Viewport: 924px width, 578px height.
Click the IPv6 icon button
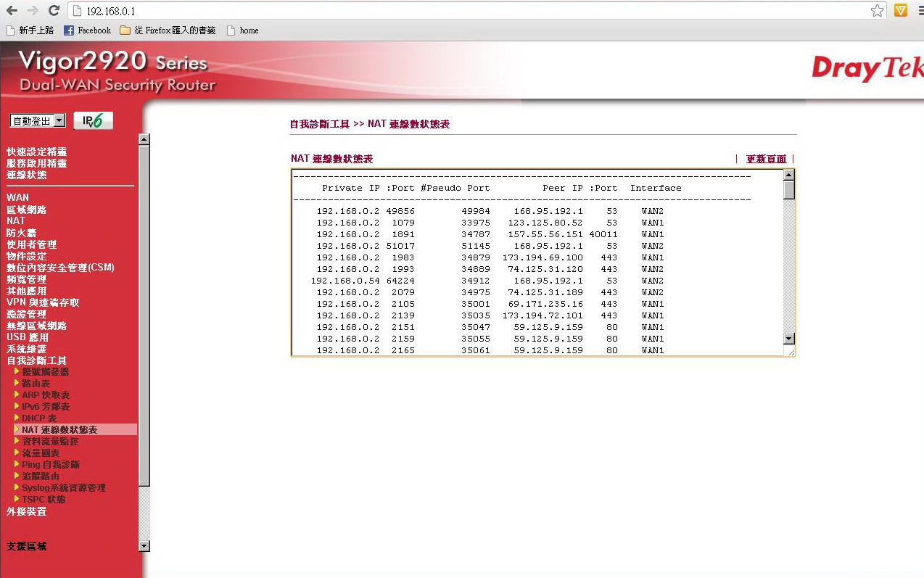[x=94, y=120]
